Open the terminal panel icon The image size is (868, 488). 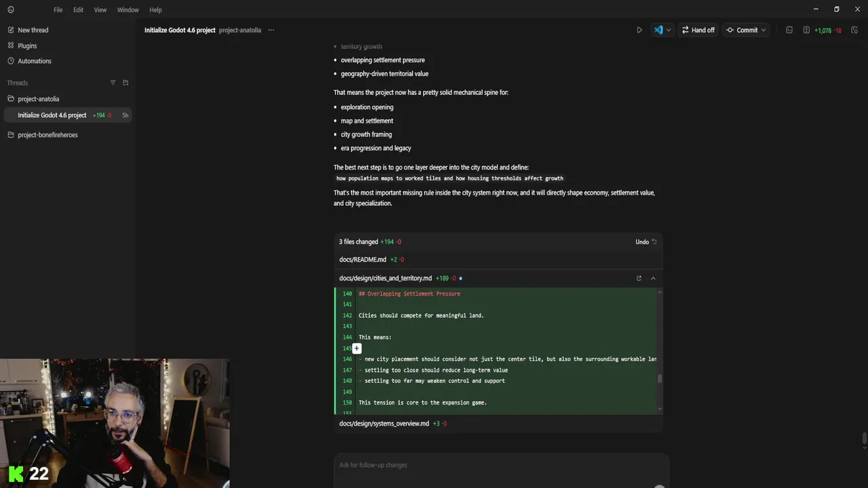click(789, 30)
